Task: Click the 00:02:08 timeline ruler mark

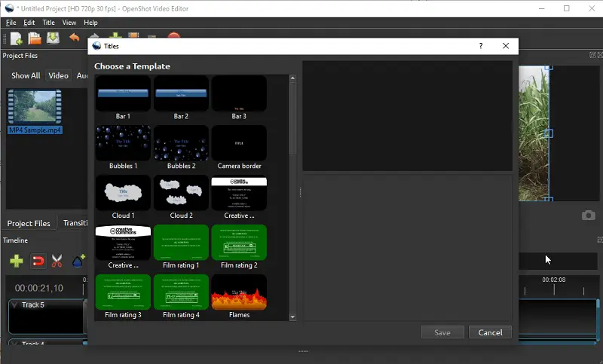Action: pos(554,280)
